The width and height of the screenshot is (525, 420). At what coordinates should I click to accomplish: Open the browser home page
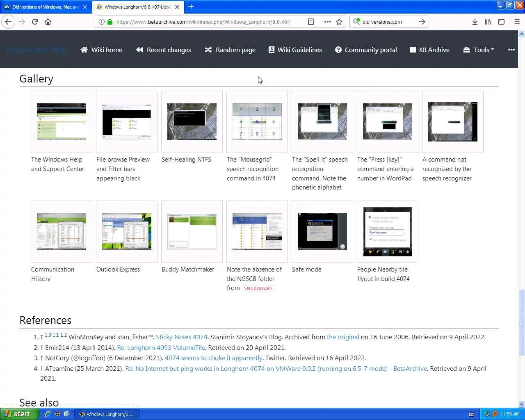(x=48, y=22)
